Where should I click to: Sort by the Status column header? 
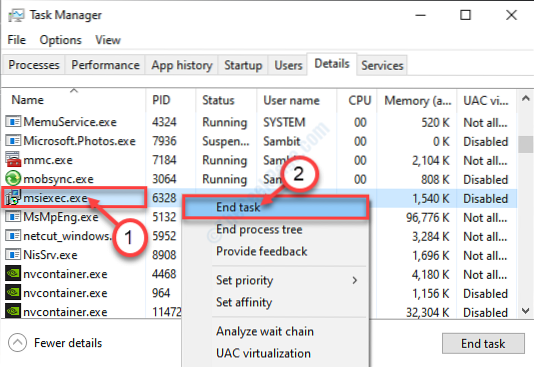(226, 100)
